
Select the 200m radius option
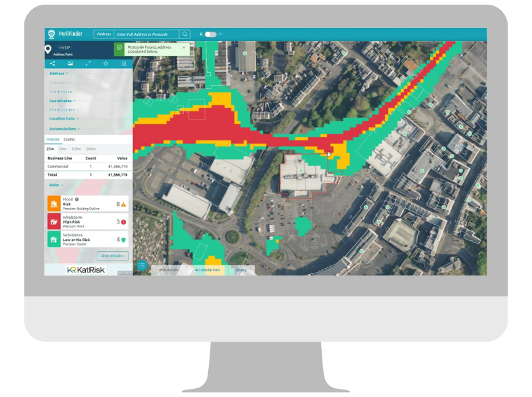coord(91,148)
